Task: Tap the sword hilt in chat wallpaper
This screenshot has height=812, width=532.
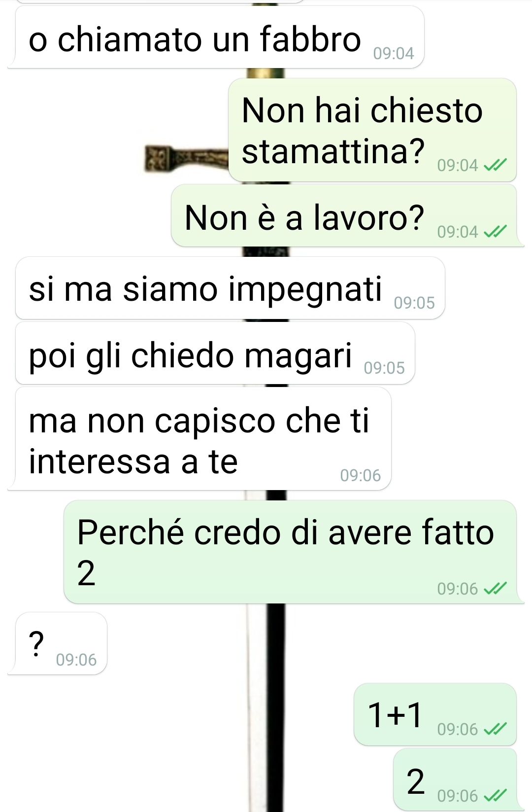Action: pyautogui.click(x=187, y=159)
